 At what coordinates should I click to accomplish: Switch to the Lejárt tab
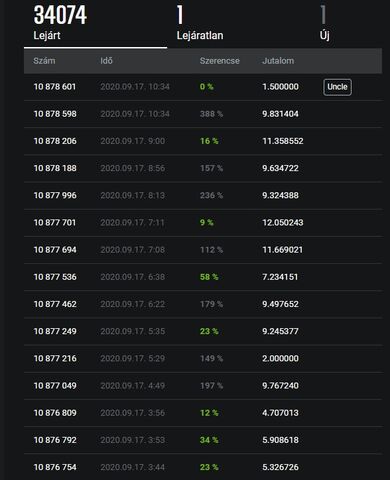pyautogui.click(x=95, y=24)
